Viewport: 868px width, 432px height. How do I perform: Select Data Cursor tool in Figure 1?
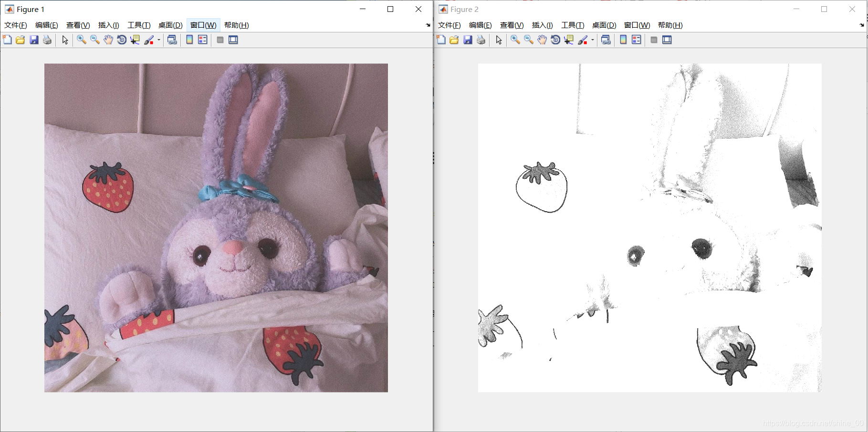point(135,40)
